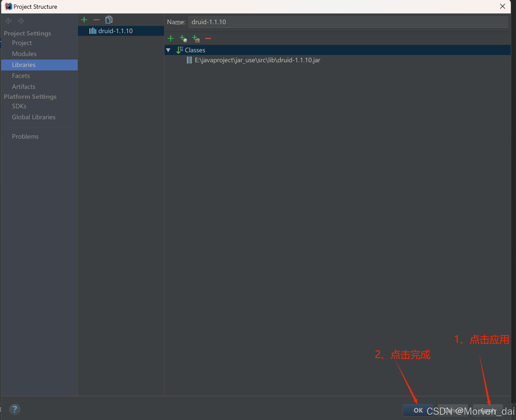Click the OK button
This screenshot has height=420, width=516.
coord(417,410)
